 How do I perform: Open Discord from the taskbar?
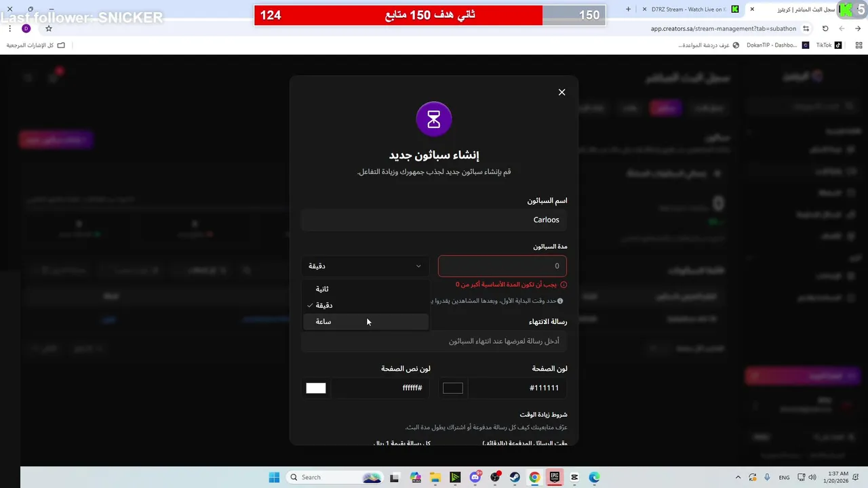[x=475, y=477]
